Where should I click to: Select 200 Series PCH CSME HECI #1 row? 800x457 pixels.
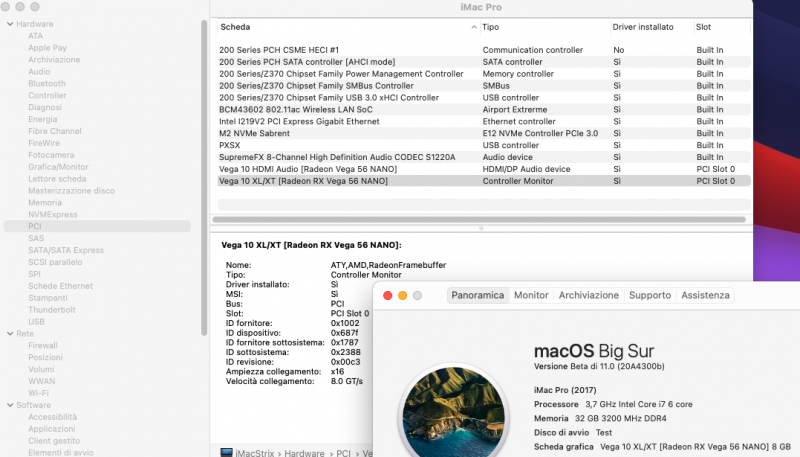click(x=484, y=50)
